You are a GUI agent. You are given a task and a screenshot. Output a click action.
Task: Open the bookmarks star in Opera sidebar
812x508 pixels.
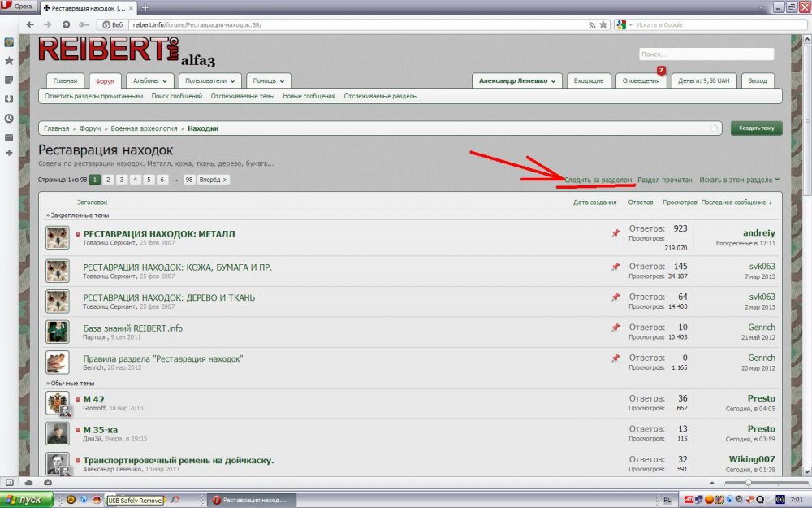[x=9, y=61]
